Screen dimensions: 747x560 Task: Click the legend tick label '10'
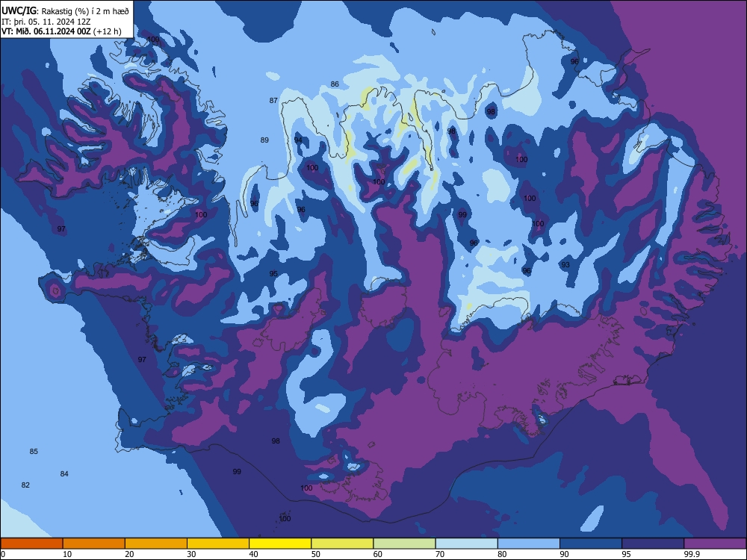point(67,554)
